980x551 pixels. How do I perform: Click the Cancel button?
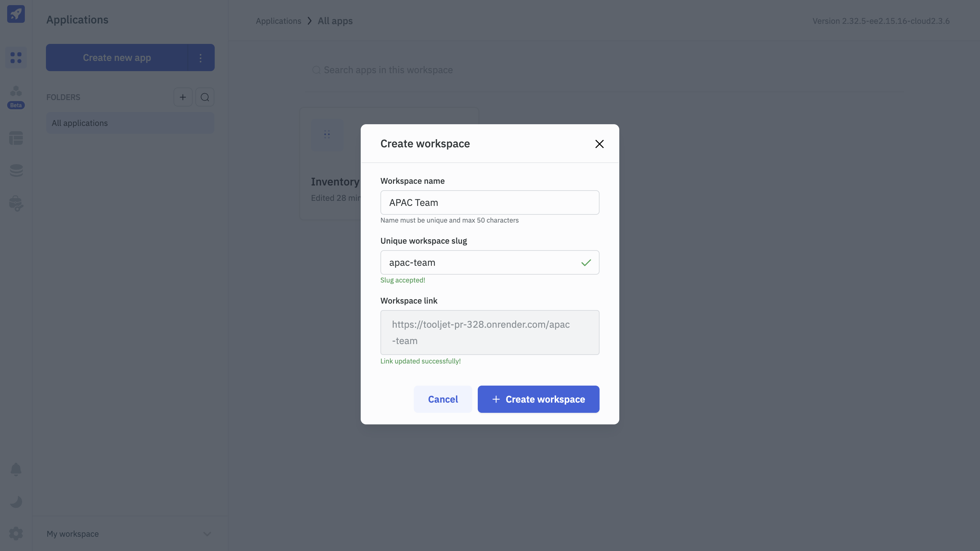pos(443,399)
